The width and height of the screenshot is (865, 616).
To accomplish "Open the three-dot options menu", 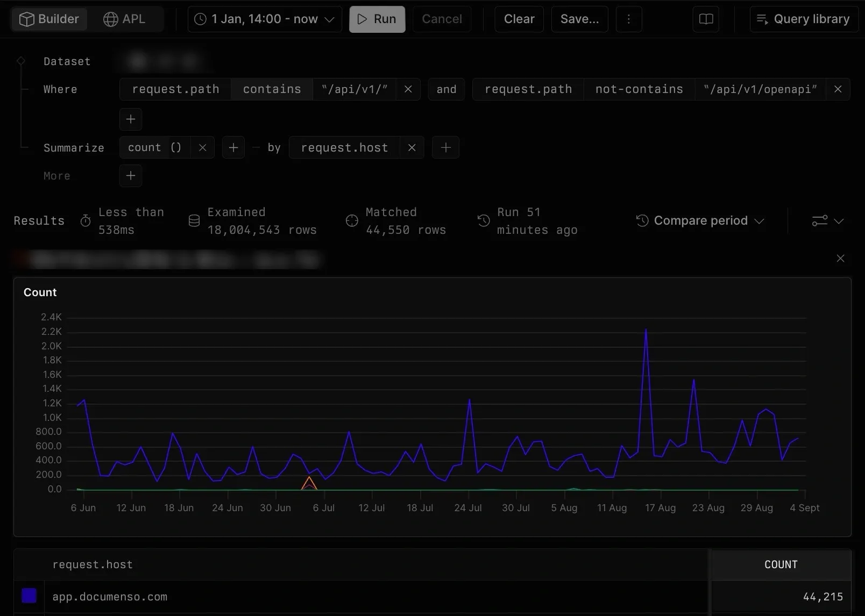I will pyautogui.click(x=628, y=19).
